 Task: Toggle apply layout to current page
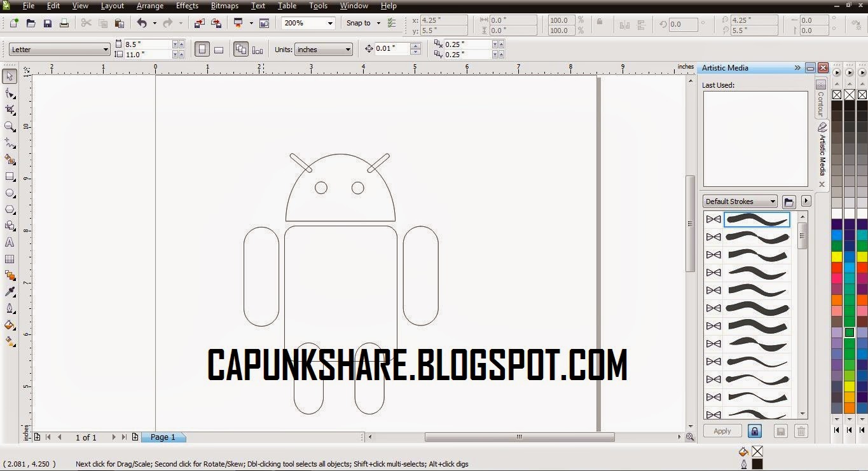coord(258,50)
